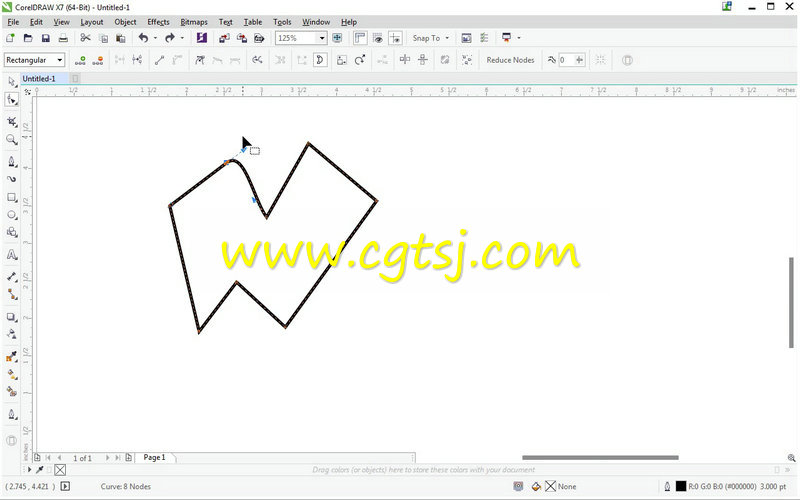The image size is (800, 500).
Task: Click the Add Nodes icon
Action: (80, 60)
